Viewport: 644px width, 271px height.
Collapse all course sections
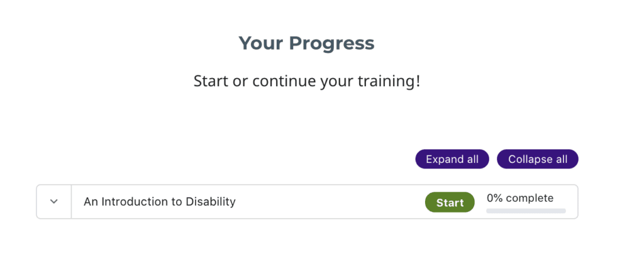pos(537,159)
